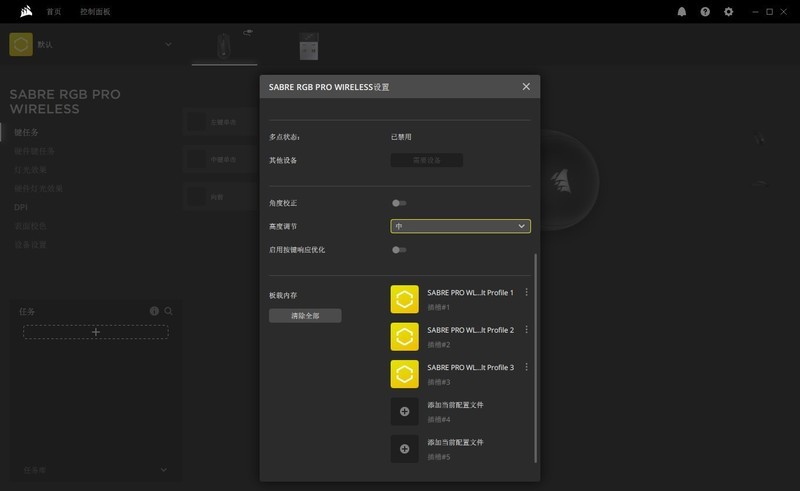Click the 添加当前配置文件 text for slot #4

[x=455, y=405]
